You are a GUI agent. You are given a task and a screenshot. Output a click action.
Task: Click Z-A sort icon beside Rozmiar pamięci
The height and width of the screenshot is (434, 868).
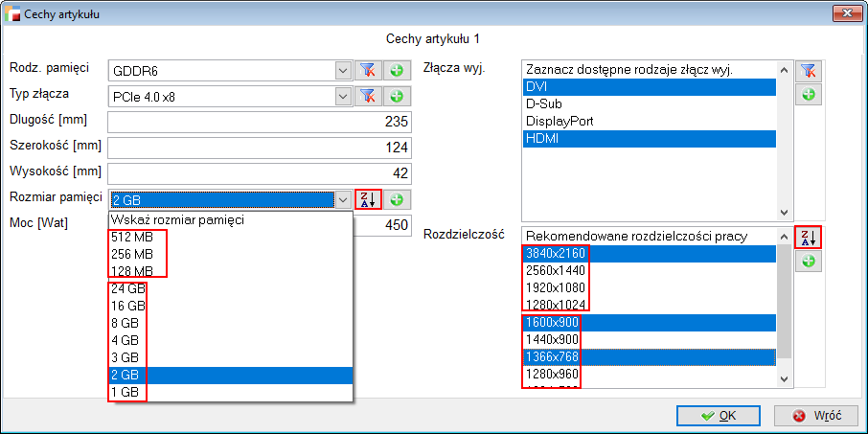point(368,199)
